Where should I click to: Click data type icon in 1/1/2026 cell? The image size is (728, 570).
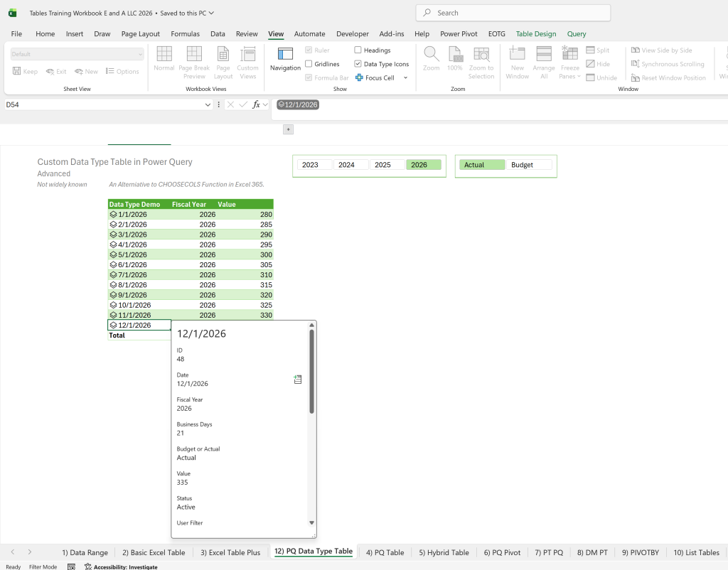coord(113,215)
